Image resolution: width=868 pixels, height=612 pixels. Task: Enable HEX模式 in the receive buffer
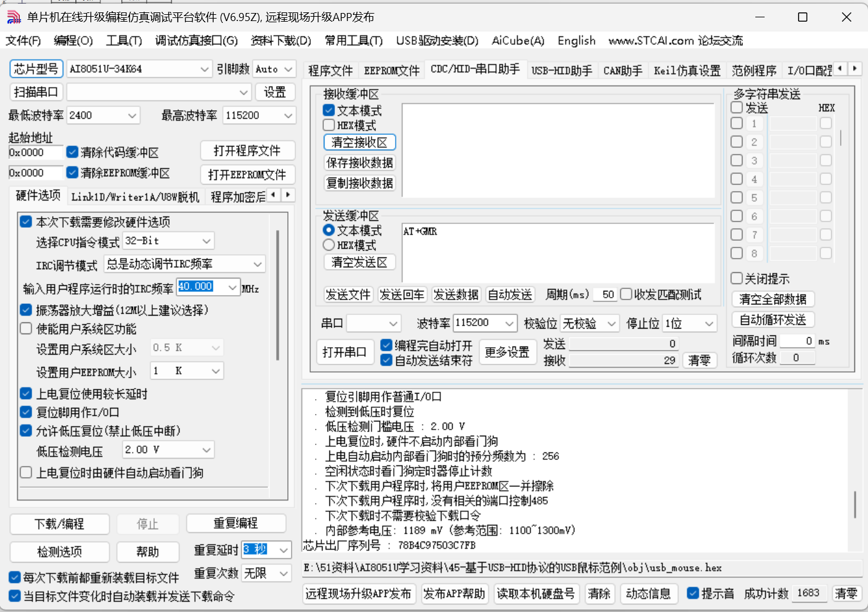[328, 125]
